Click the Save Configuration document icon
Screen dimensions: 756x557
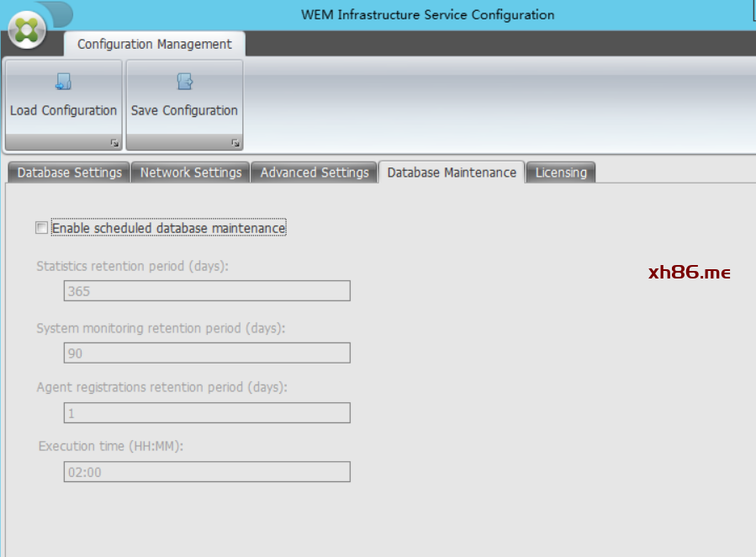(185, 82)
